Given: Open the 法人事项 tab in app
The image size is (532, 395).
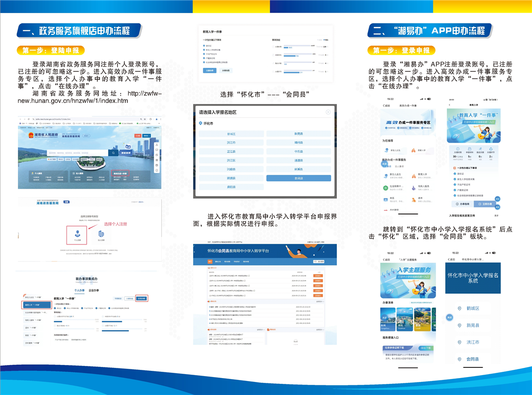Looking at the screenshot, I should [399, 167].
